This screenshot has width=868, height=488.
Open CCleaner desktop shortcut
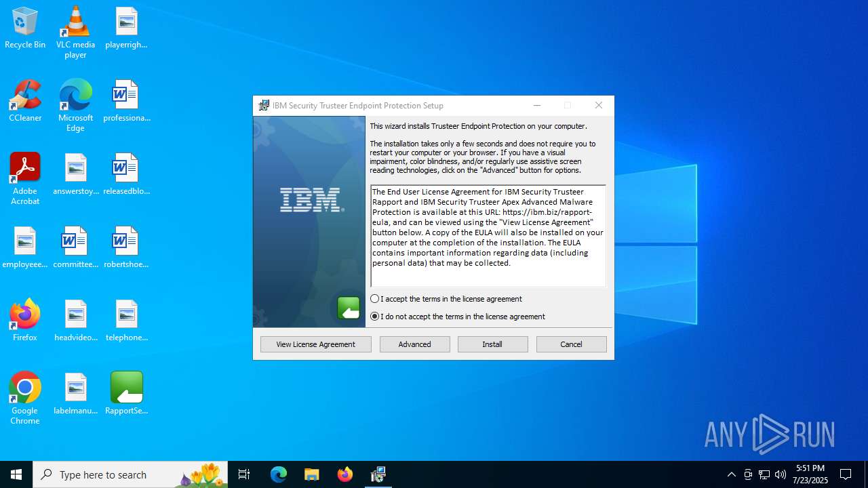(25, 102)
